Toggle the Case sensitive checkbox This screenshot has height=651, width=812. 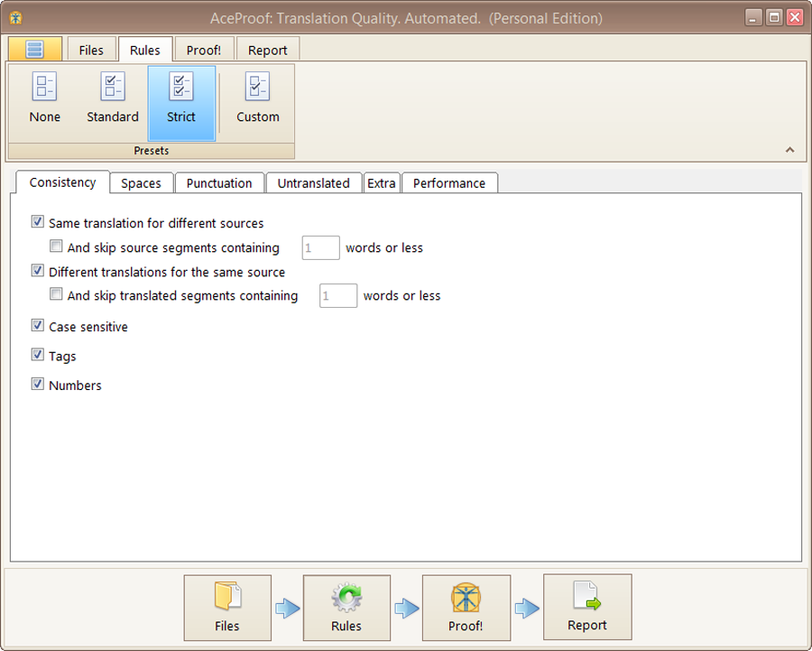click(38, 326)
